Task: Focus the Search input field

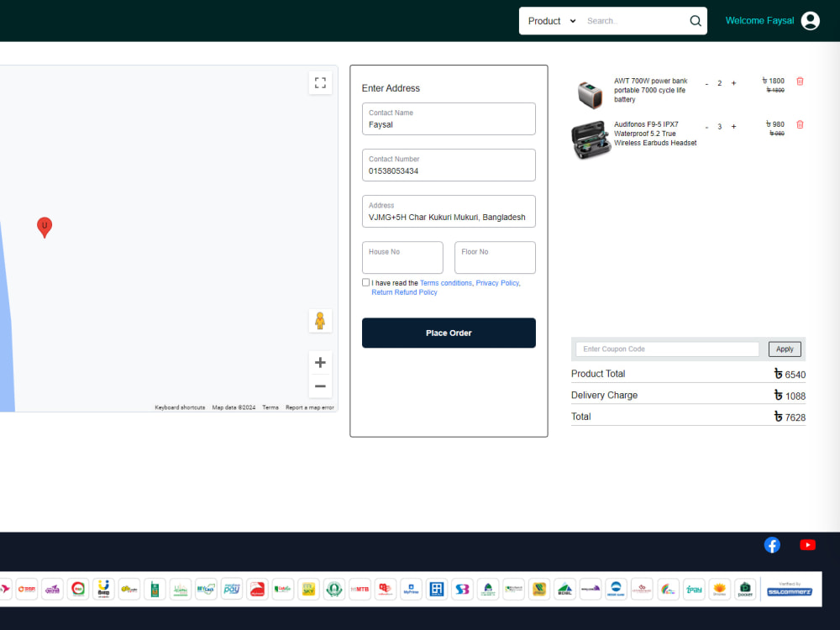Action: [635, 21]
